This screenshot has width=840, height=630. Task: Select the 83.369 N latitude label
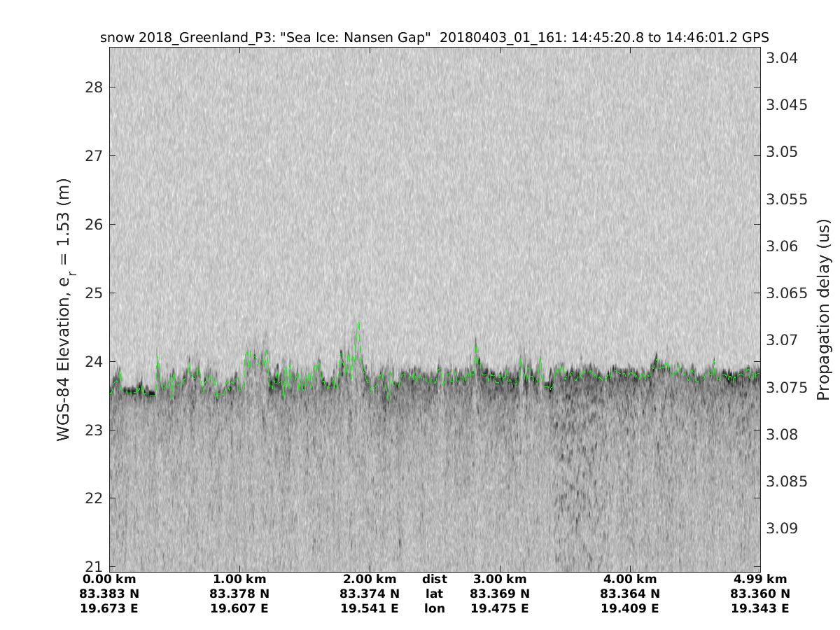[x=500, y=594]
